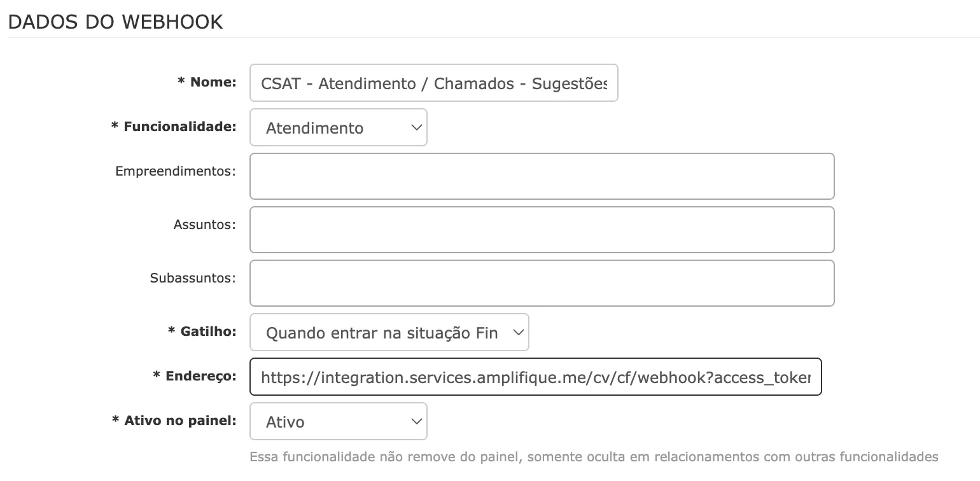Select the 'Empreendimentos:' label text
This screenshot has width=980, height=481.
(x=176, y=171)
